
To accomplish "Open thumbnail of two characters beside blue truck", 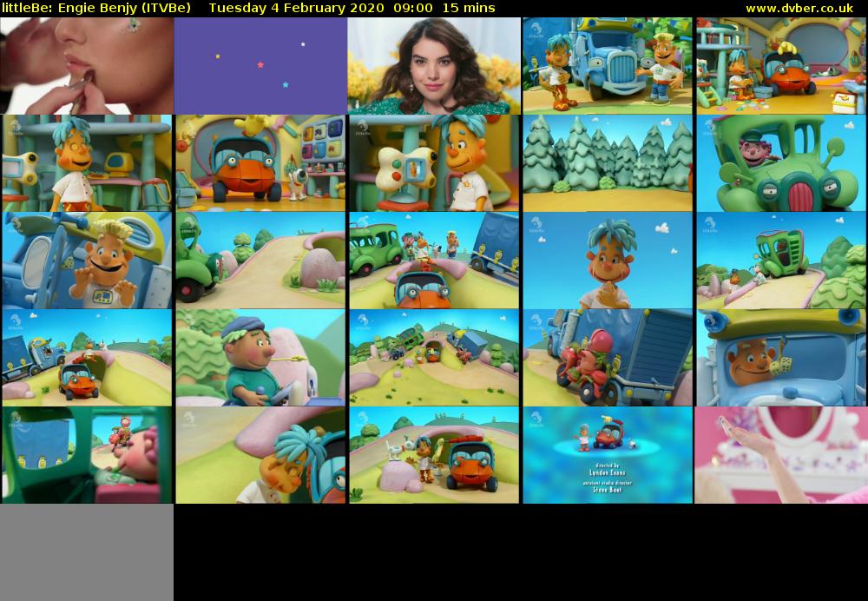I will (x=608, y=66).
